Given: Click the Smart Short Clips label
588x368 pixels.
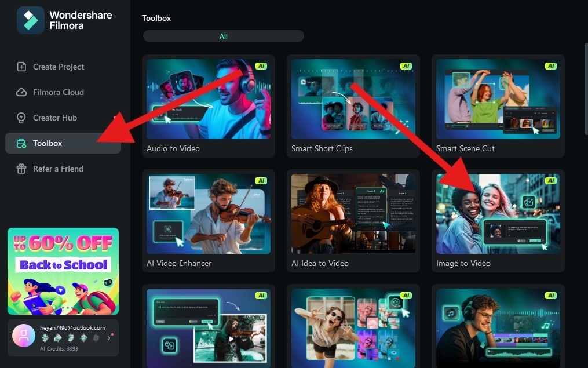Looking at the screenshot, I should click(322, 148).
